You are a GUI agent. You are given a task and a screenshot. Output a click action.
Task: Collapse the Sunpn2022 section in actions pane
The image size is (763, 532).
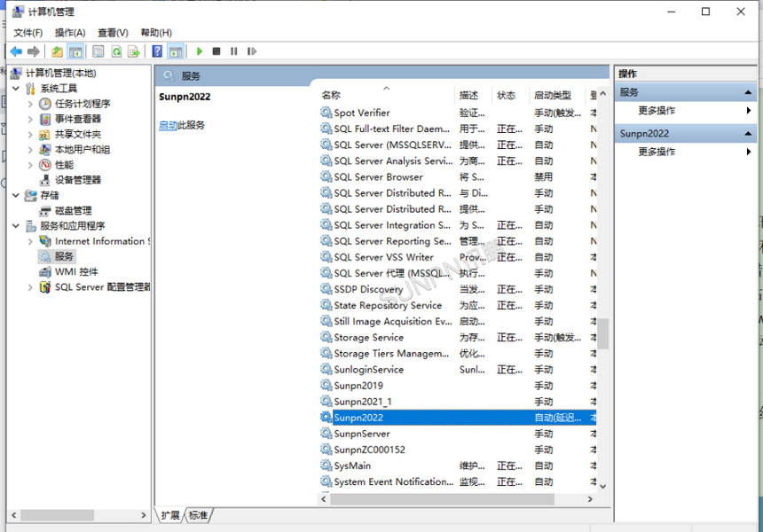click(748, 134)
